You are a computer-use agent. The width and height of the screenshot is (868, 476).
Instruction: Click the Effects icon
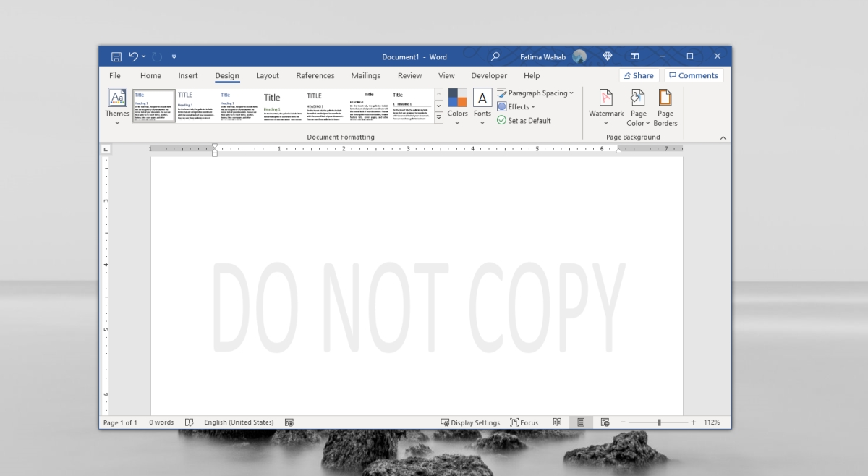click(503, 106)
